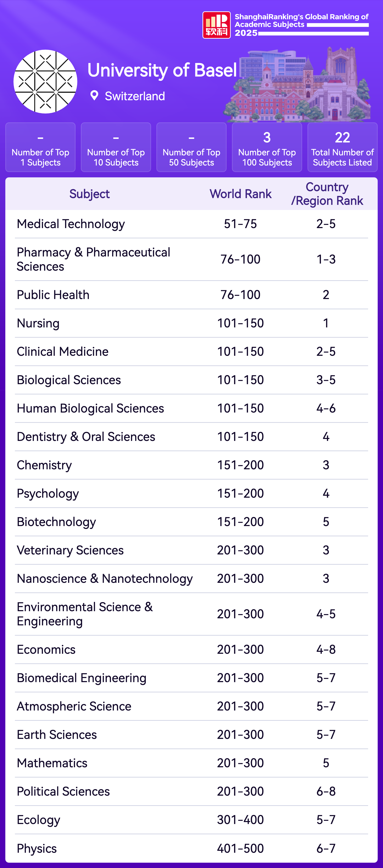This screenshot has width=383, height=868.
Task: Click the University of Basel circular emblem
Action: coord(45,82)
